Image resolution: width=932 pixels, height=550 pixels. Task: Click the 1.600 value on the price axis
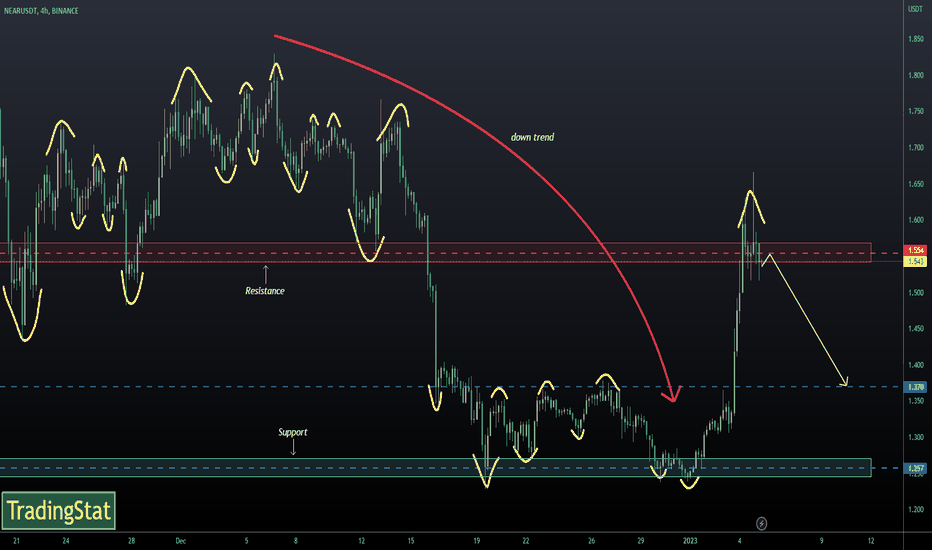(x=916, y=220)
